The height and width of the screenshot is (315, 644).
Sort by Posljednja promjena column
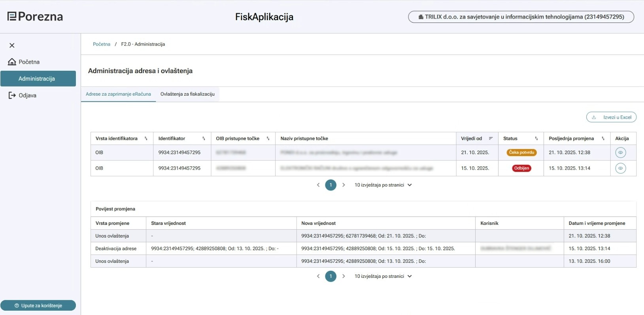[603, 139]
